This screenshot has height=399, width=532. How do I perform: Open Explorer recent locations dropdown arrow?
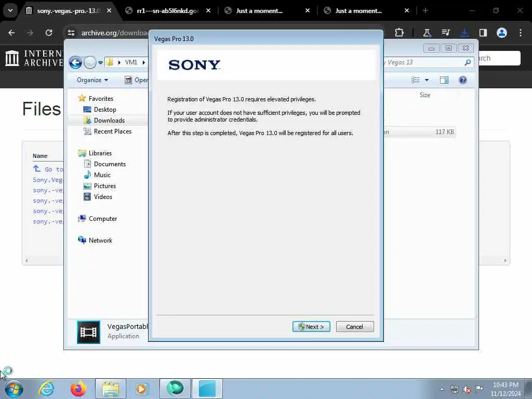[100, 63]
